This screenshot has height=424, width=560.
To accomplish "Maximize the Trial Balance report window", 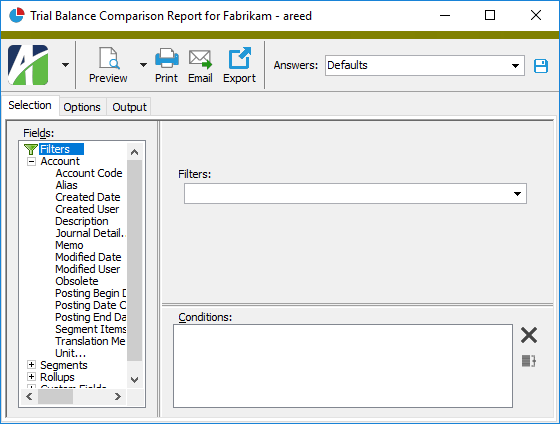I will pos(490,15).
